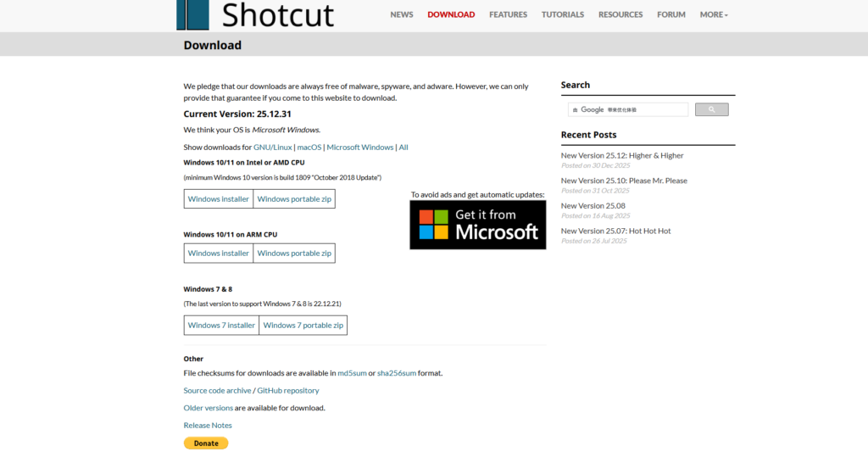The image size is (868, 457).
Task: Open the TUTORIALS nav item
Action: click(x=563, y=14)
